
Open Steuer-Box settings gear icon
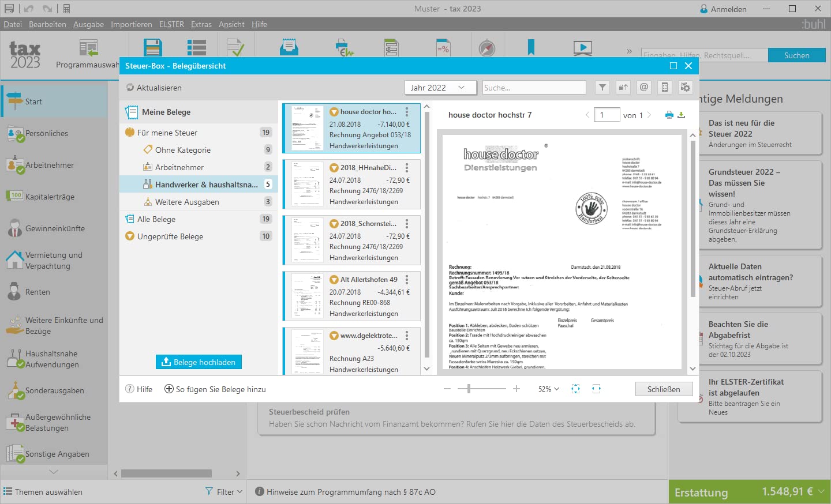[x=686, y=88]
